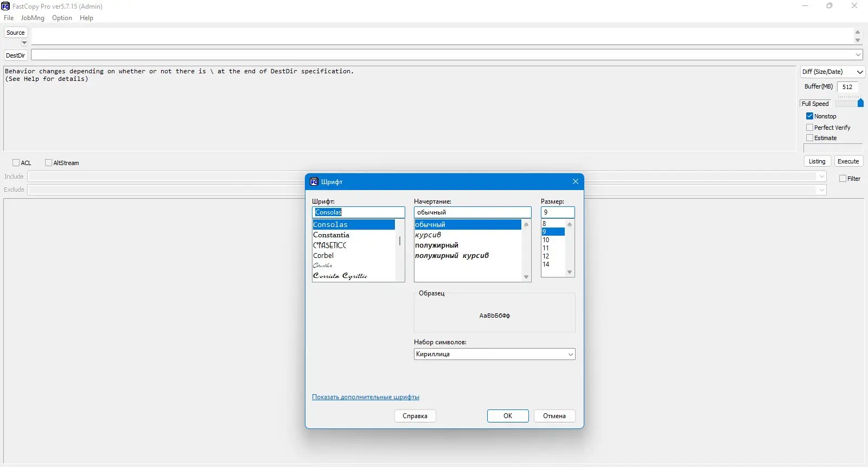Image resolution: width=868 pixels, height=467 pixels.
Task: Click the up arrow of the Source field scrollbar
Action: 858,33
